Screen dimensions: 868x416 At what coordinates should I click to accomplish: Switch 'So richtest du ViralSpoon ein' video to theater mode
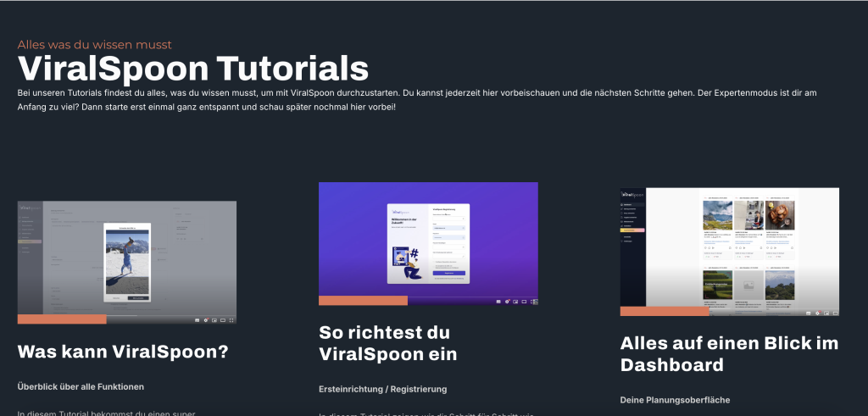[524, 302]
